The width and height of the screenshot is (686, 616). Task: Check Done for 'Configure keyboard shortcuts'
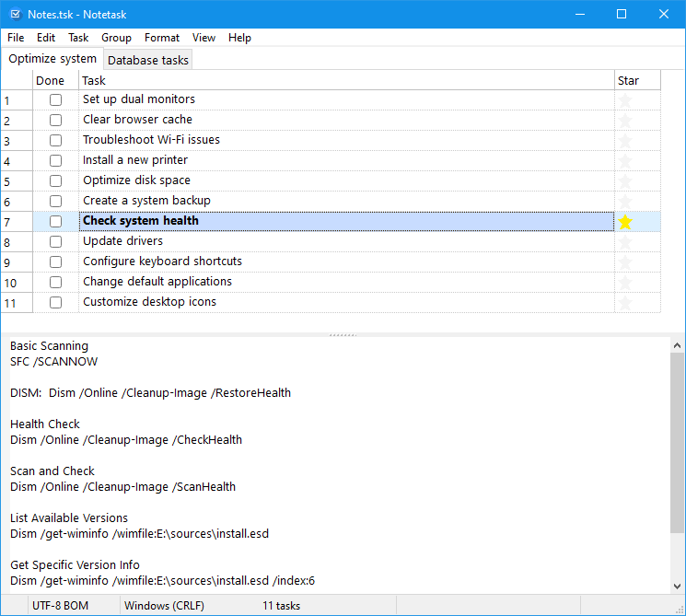[x=55, y=262]
